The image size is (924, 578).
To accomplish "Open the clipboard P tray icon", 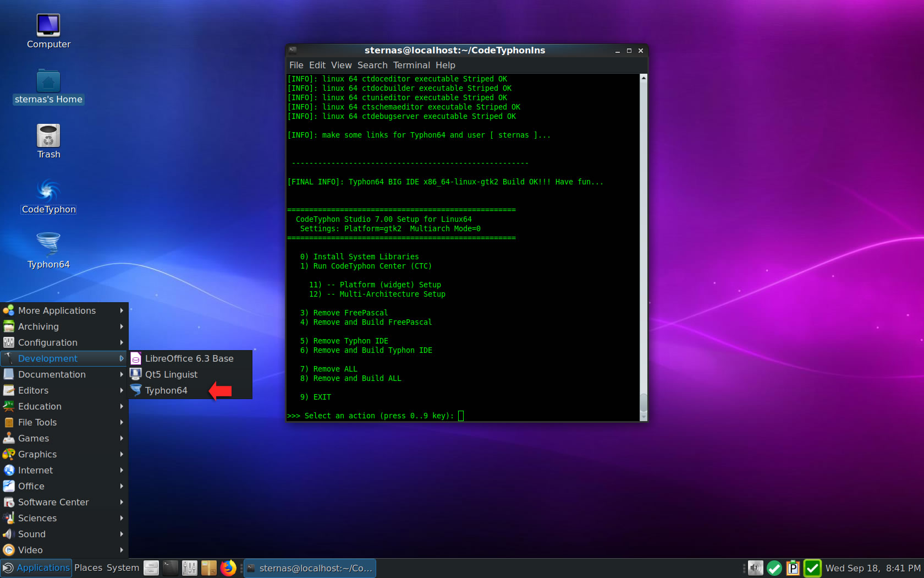I will pyautogui.click(x=793, y=568).
